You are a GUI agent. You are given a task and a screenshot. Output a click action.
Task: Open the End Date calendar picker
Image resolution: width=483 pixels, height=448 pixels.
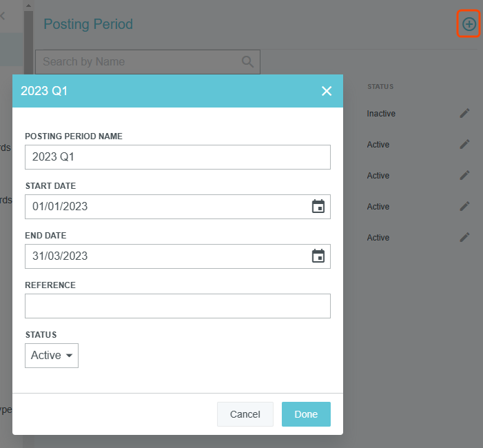click(x=318, y=256)
